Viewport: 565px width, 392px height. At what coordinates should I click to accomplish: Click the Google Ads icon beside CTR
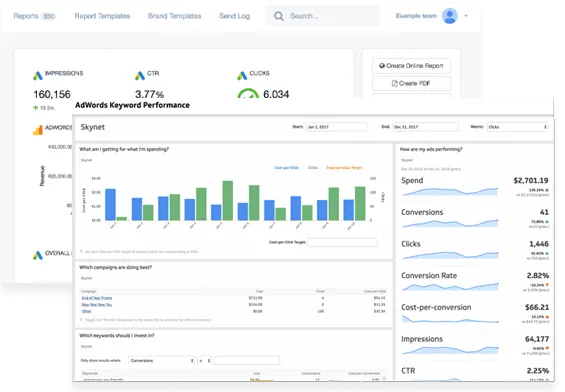[140, 75]
